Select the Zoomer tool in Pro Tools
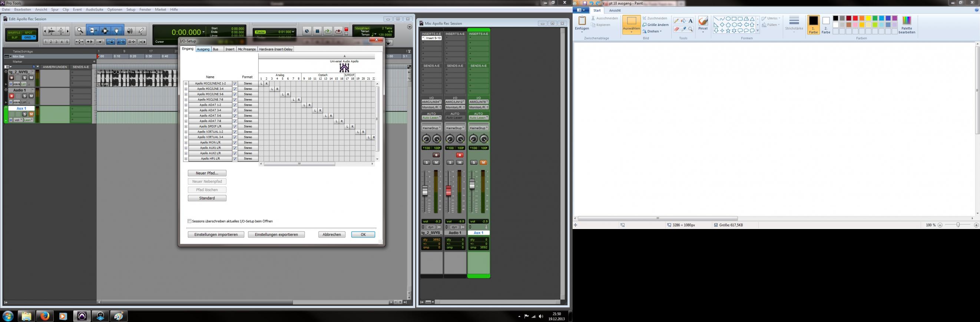The height and width of the screenshot is (322, 980). point(80,31)
